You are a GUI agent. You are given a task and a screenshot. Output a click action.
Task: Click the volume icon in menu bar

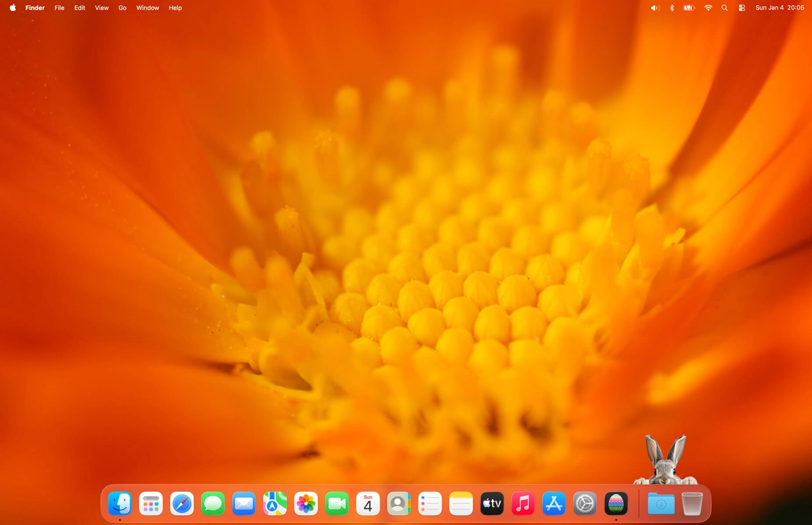tap(655, 8)
